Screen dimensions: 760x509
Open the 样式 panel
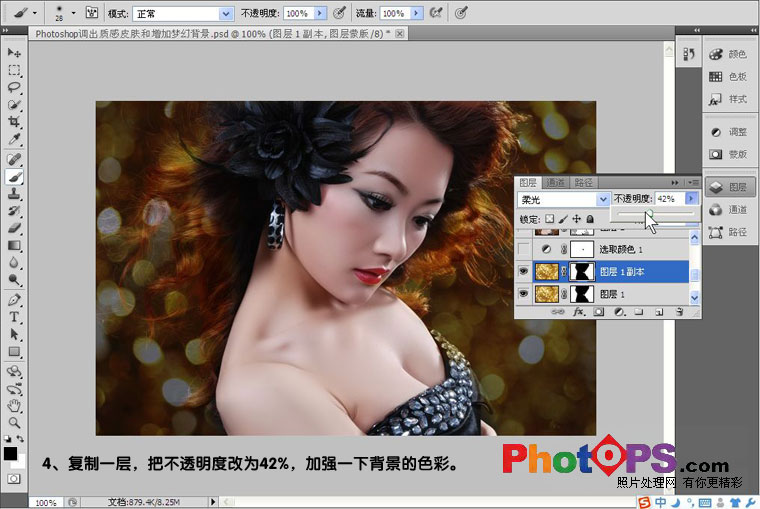point(729,99)
